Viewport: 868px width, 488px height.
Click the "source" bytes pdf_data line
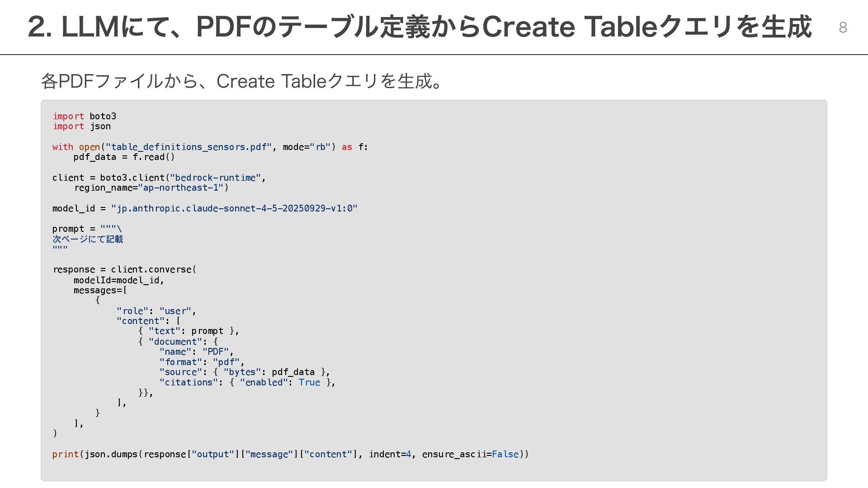pos(244,372)
